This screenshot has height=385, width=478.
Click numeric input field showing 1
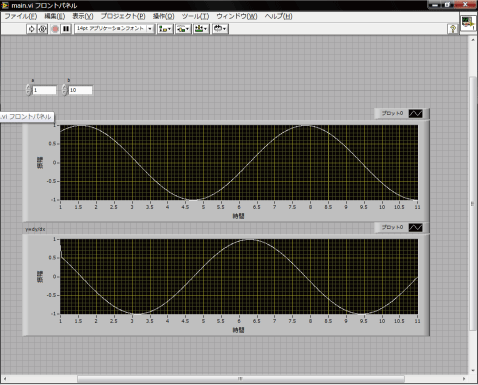pyautogui.click(x=44, y=90)
